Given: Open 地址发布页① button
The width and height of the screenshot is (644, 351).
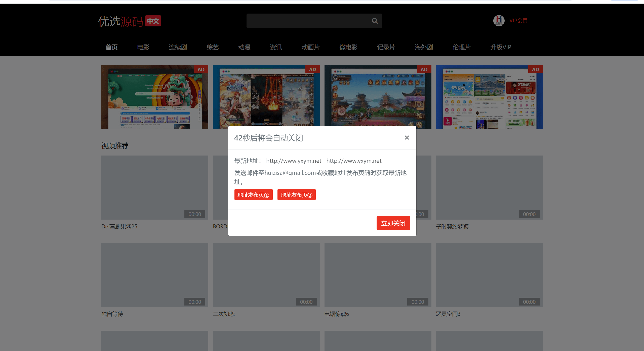Looking at the screenshot, I should (x=253, y=195).
